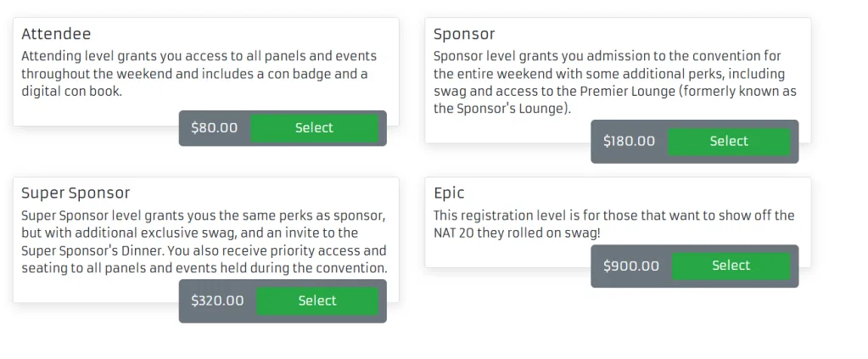Click the $320.00 price label
868x359 pixels.
tap(217, 301)
